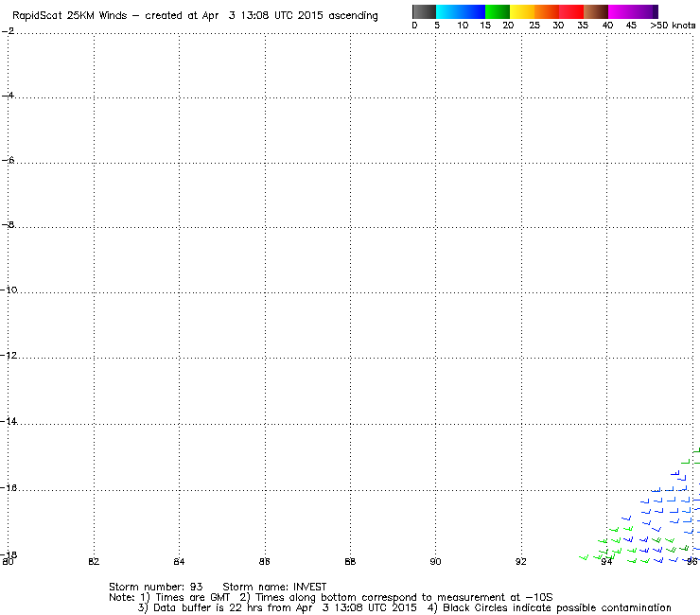Click the '-6' latitude axis label
Viewport: 700px width, 615px height.
[x=8, y=160]
